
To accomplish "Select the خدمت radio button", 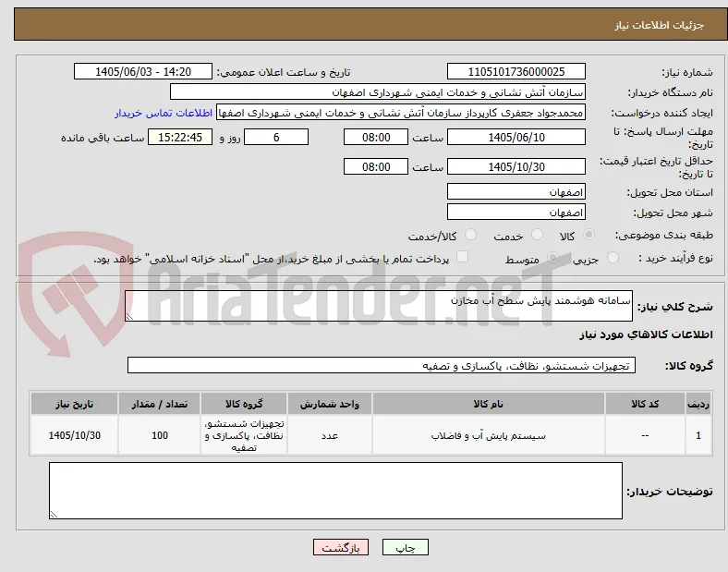I will pyautogui.click(x=537, y=235).
